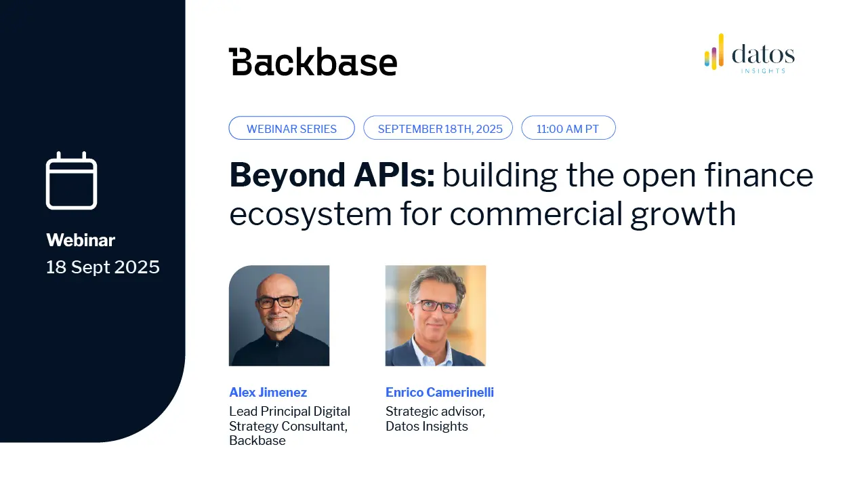Open Enrico Camerinelli's portrait photo
Image resolution: width=868 pixels, height=489 pixels.
tap(436, 315)
